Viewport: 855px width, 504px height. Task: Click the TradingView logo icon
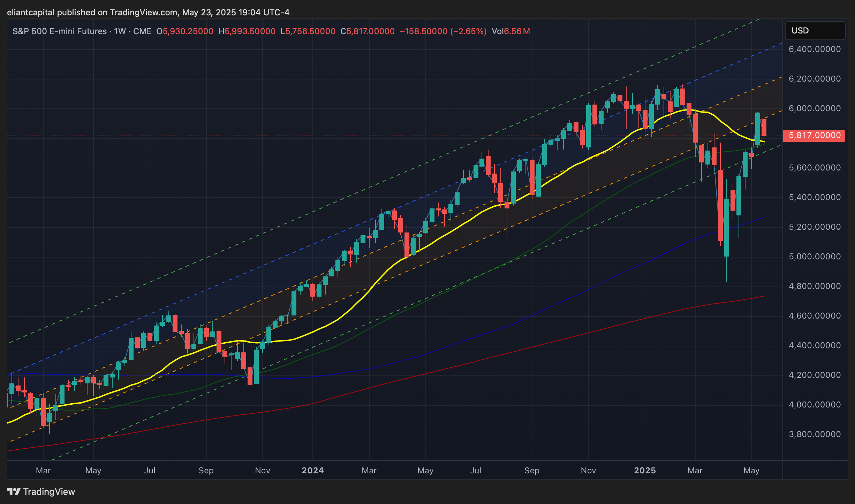click(14, 492)
